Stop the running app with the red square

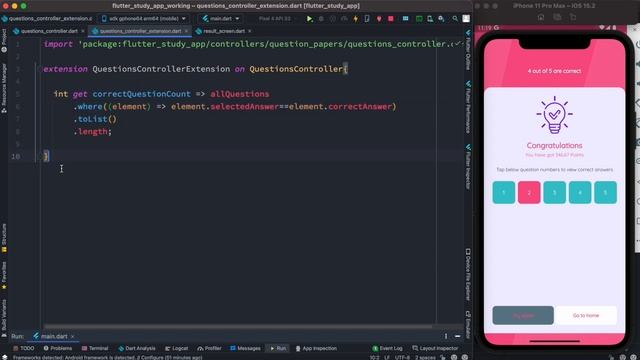pyautogui.click(x=391, y=19)
